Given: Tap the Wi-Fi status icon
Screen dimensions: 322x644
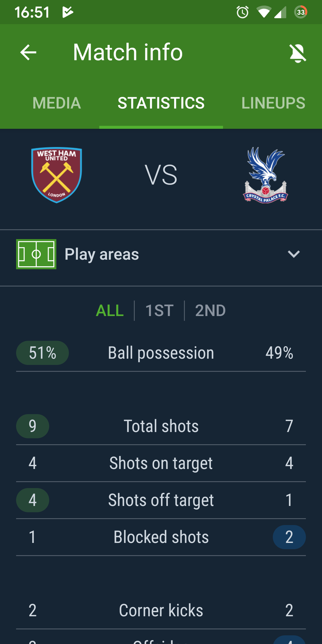Looking at the screenshot, I should (264, 12).
